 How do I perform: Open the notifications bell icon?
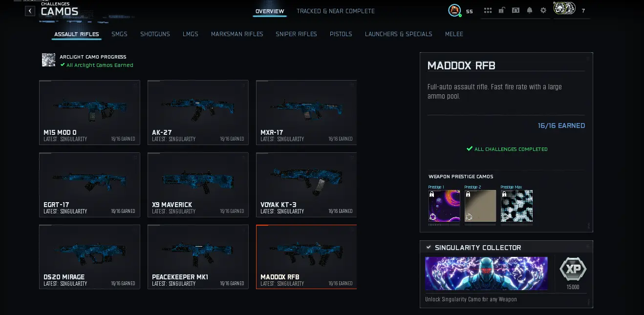click(530, 10)
